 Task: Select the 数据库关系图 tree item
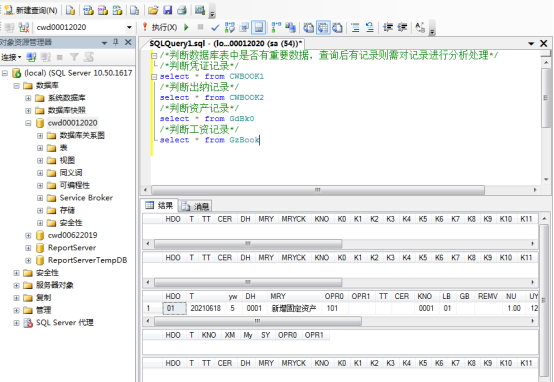coord(82,135)
